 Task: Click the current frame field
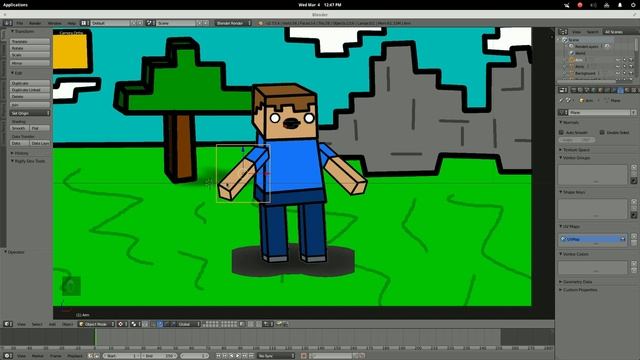coord(195,356)
